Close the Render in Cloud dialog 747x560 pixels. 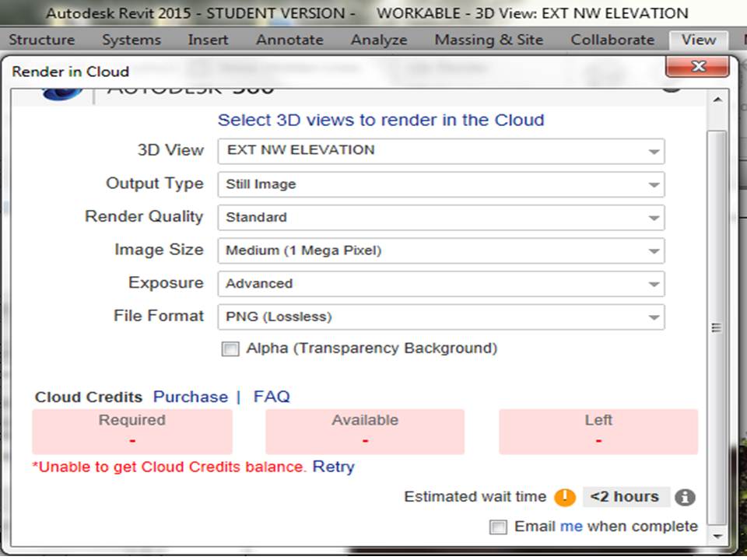[697, 66]
